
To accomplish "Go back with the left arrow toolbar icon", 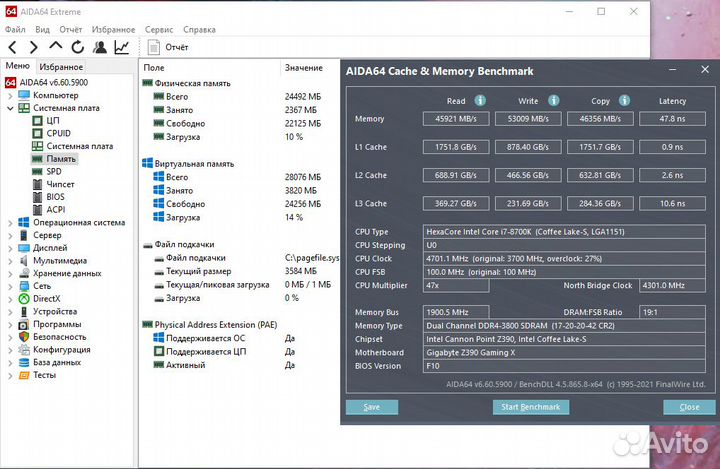I will point(13,47).
